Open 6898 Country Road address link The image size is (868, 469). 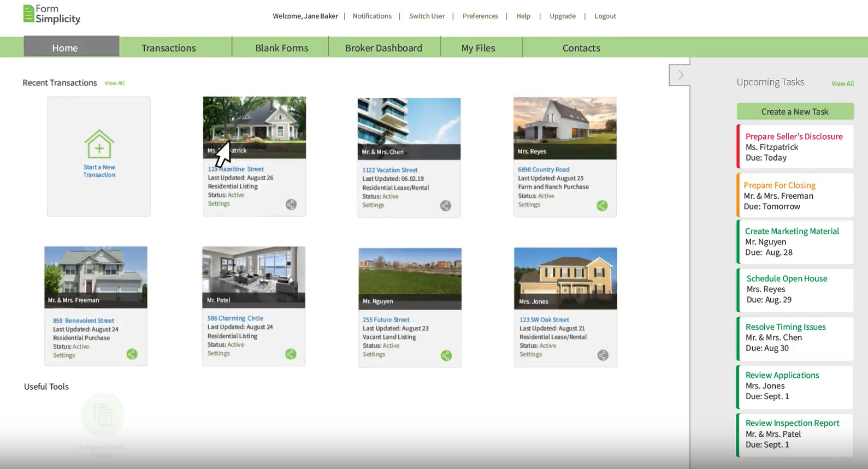(544, 170)
